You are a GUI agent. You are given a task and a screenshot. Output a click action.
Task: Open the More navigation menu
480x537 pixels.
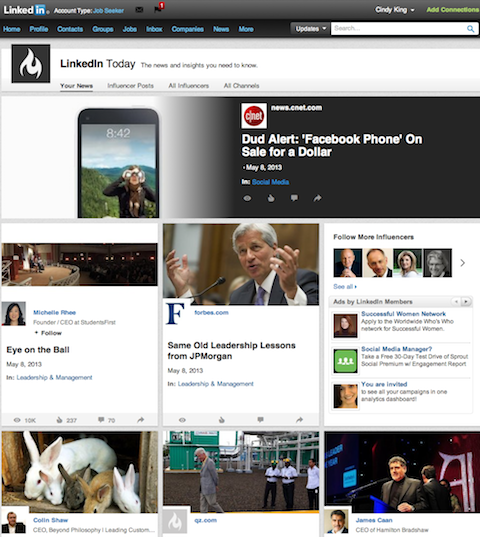246,29
